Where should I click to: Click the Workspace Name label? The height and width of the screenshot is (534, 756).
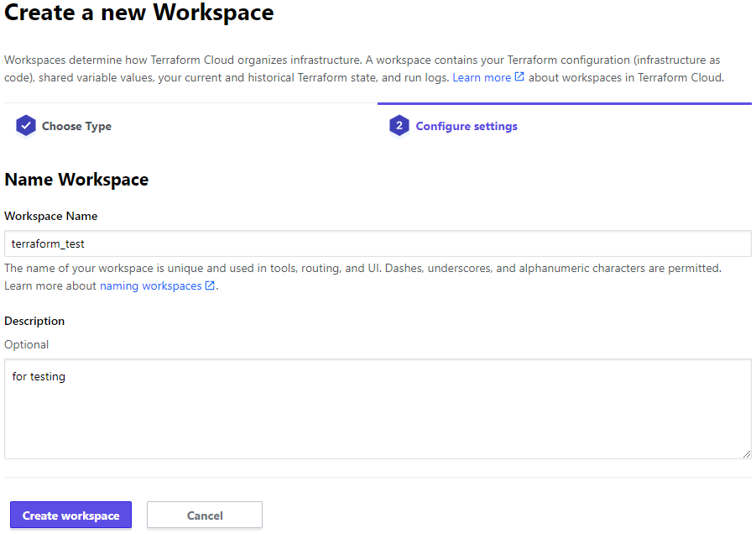tap(51, 216)
